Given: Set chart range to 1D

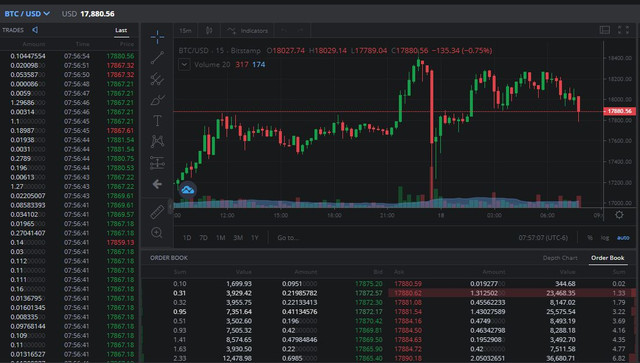Looking at the screenshot, I should tap(187, 238).
